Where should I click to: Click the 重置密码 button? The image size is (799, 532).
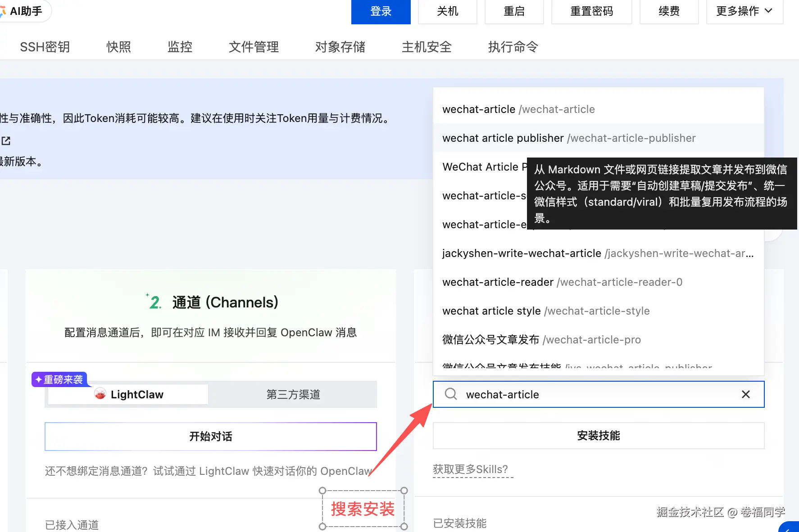(591, 11)
